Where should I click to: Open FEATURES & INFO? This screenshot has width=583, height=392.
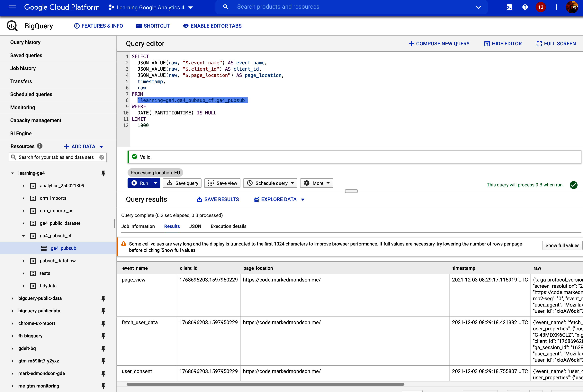pos(98,26)
